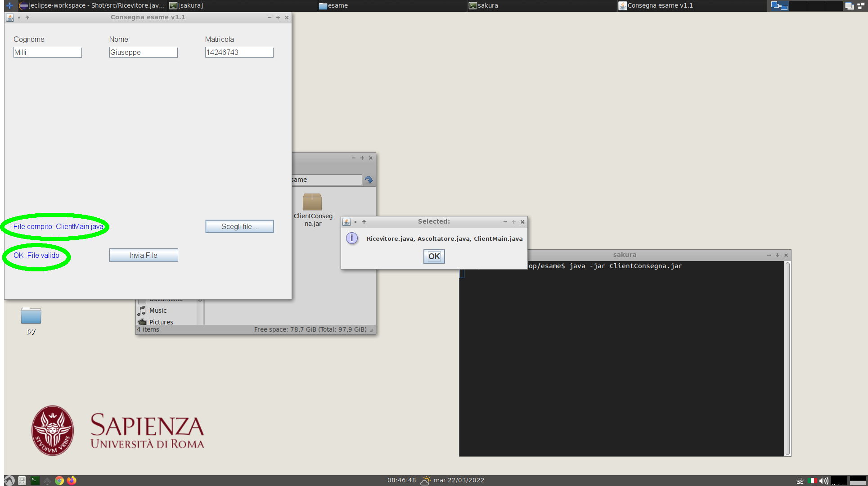Click the network tray icon
This screenshot has width=868, height=486.
pos(800,481)
